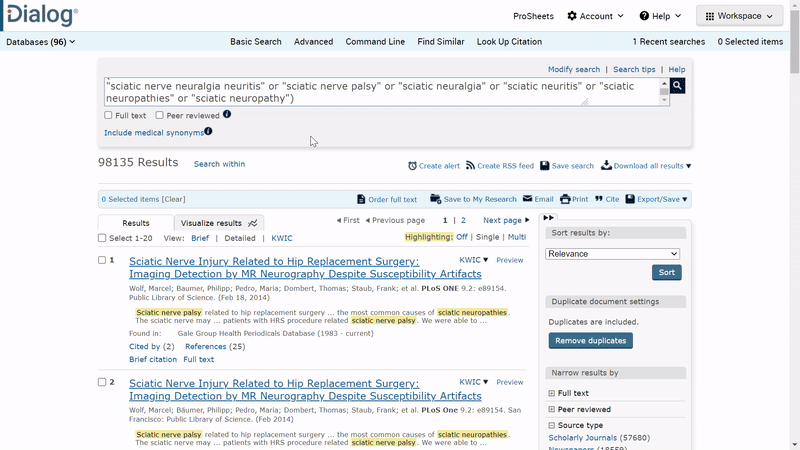Open Save to My Research folder icon
The width and height of the screenshot is (800, 450).
tap(436, 199)
